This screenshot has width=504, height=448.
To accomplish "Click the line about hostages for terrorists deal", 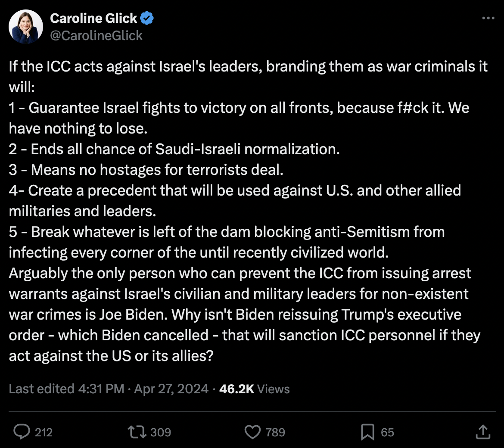I will point(146,170).
